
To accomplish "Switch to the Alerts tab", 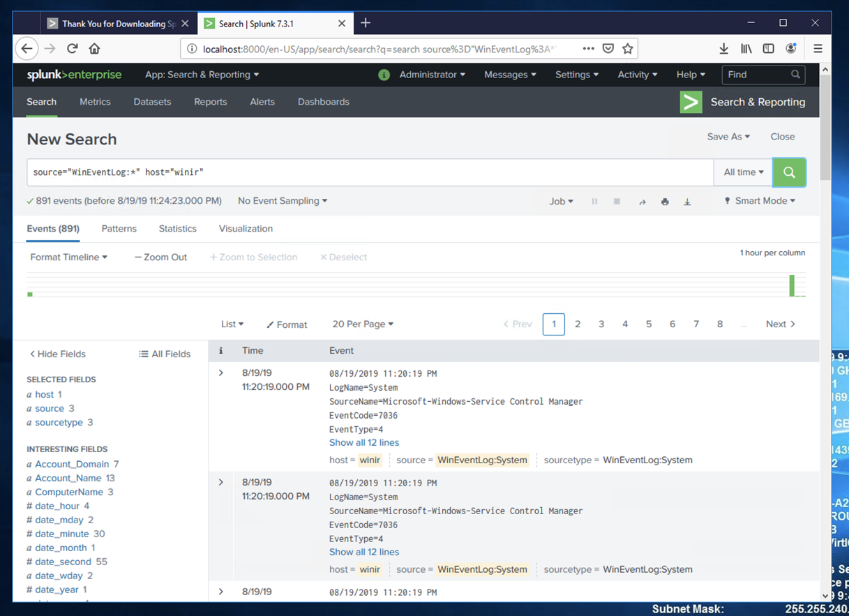I will (x=262, y=102).
